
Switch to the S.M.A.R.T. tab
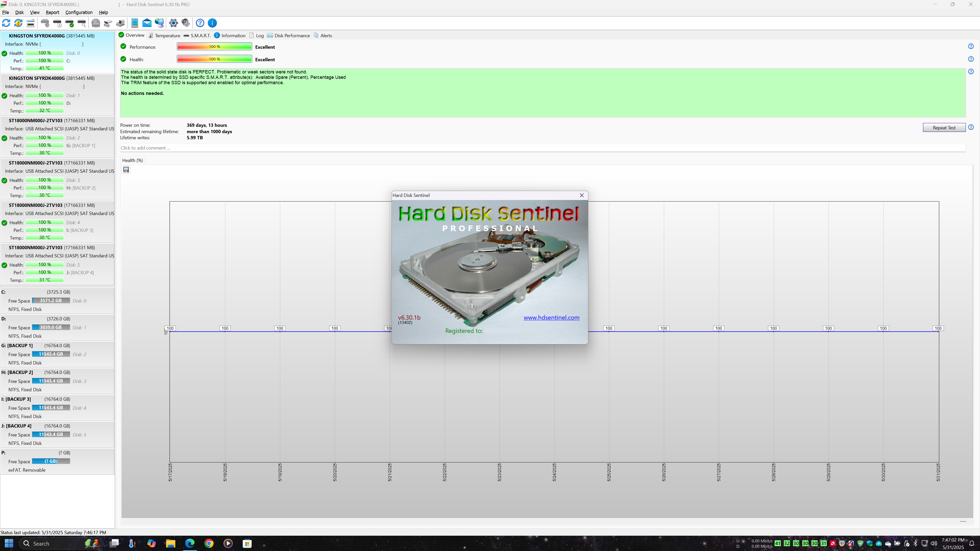coord(197,35)
